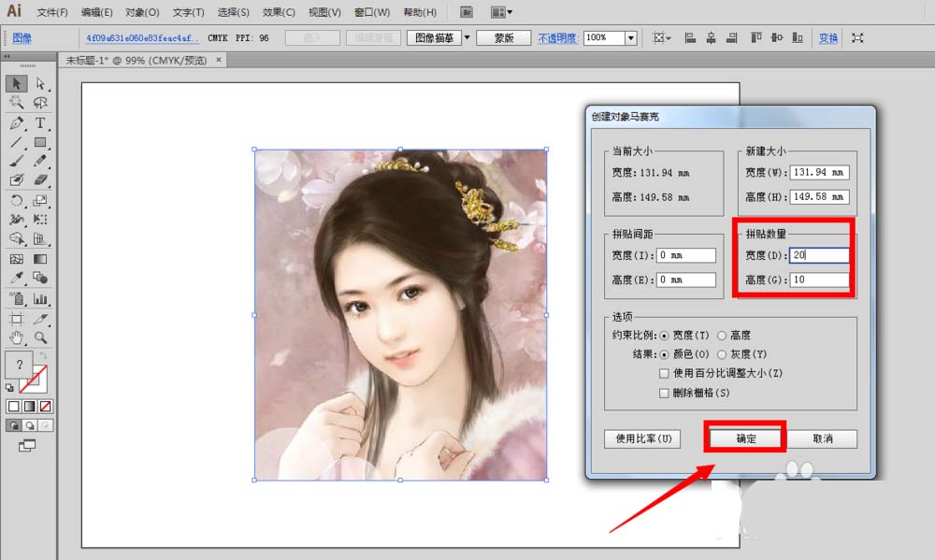This screenshot has width=935, height=560.
Task: Select the Rectangle tool
Action: pos(40,142)
